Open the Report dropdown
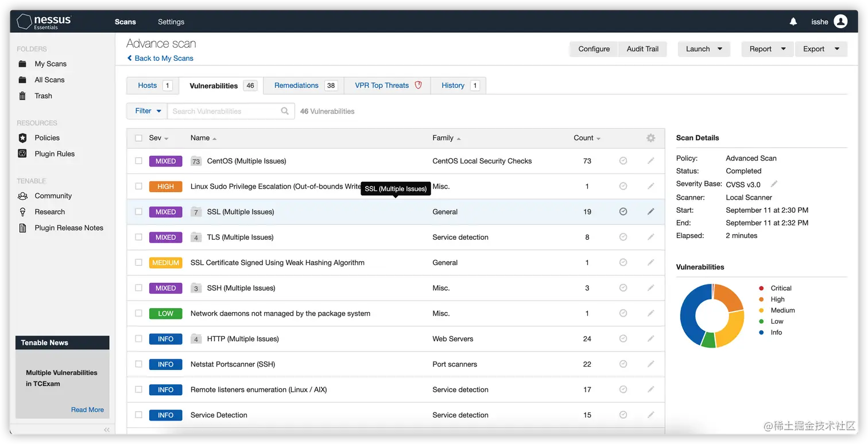Image resolution: width=868 pixels, height=444 pixels. tap(768, 49)
